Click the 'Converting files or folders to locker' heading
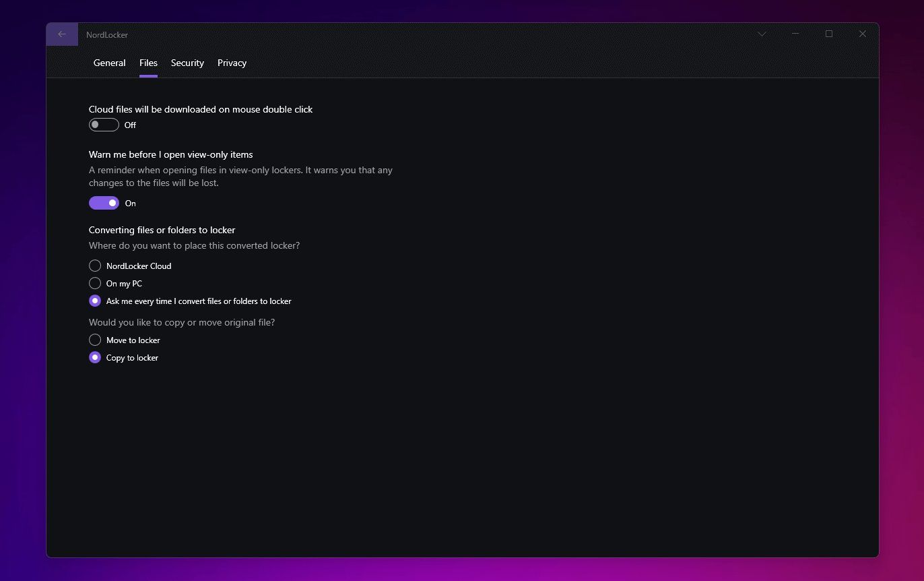Viewport: 924px width, 581px height. (162, 230)
